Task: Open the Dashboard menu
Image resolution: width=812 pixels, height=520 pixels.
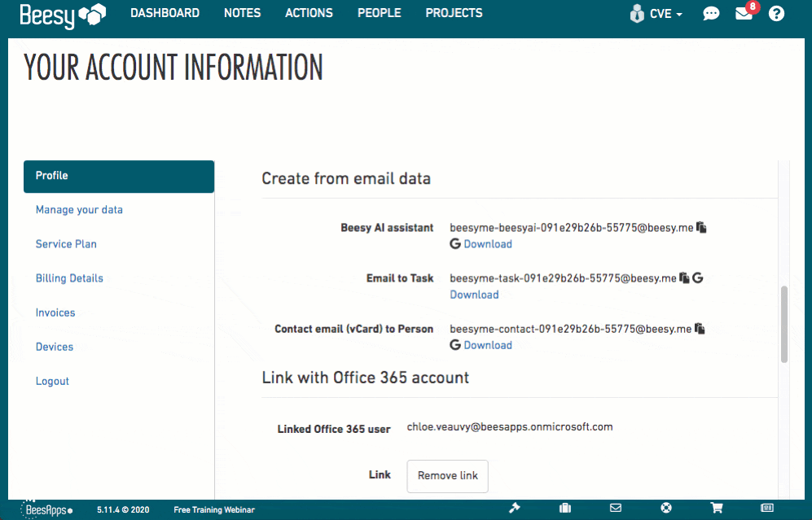Action: (165, 13)
